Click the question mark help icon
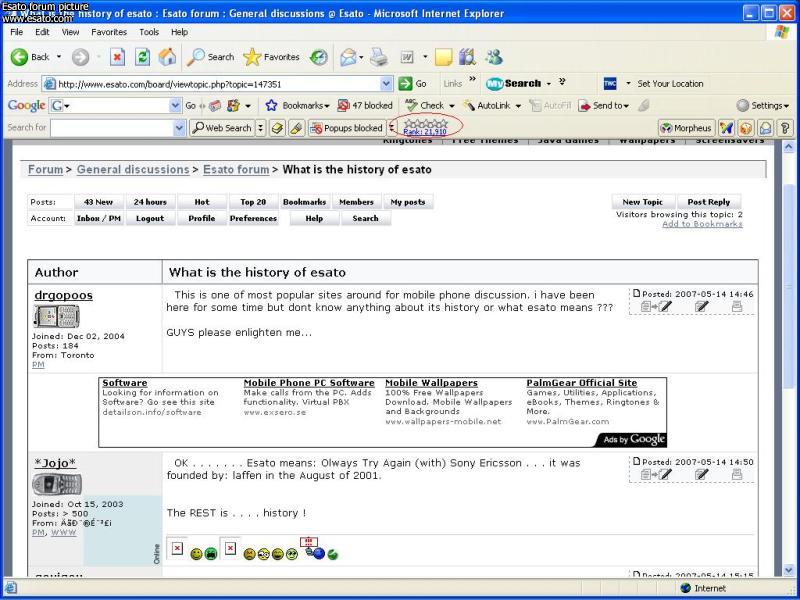 pos(785,128)
